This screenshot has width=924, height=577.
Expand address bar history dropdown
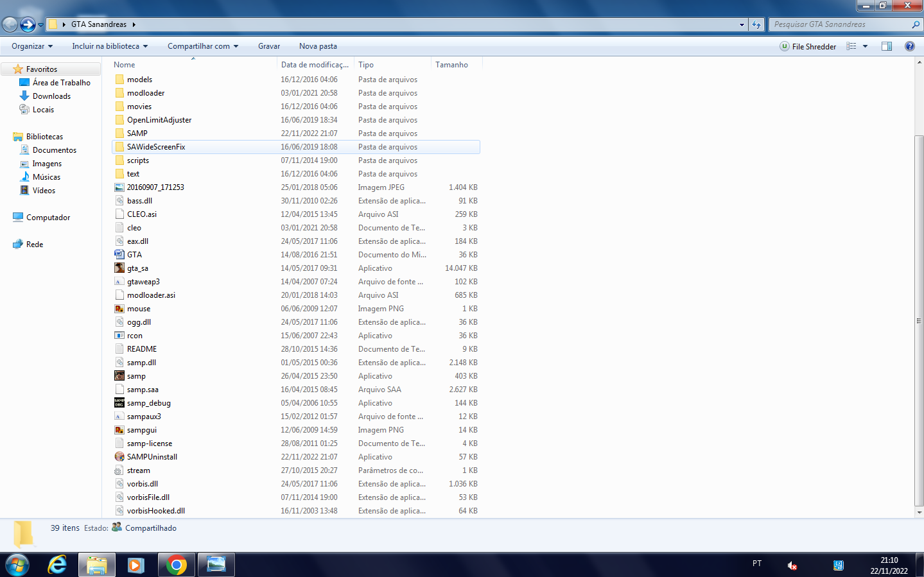[742, 24]
